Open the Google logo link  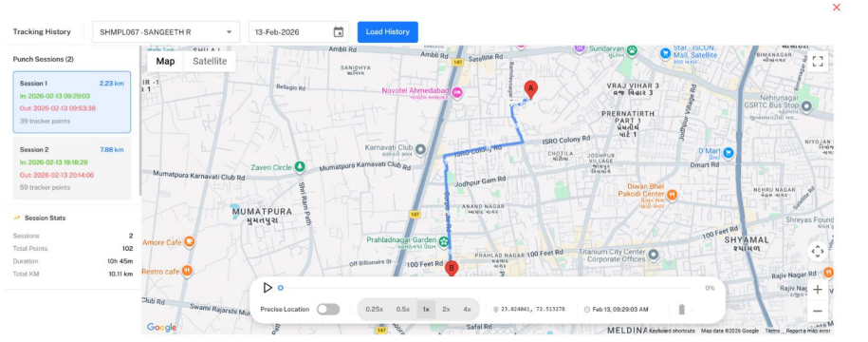[x=161, y=328]
